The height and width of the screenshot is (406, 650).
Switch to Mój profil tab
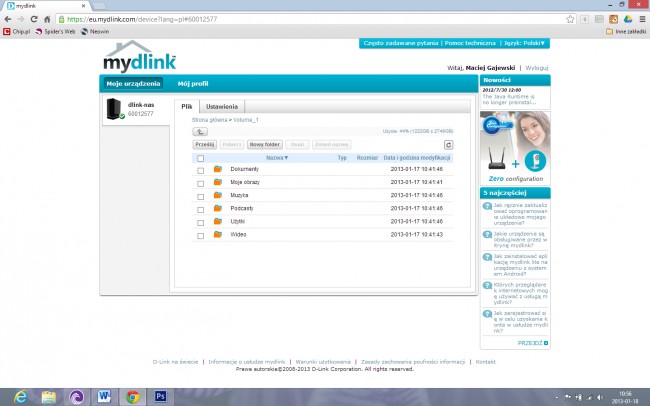(193, 83)
